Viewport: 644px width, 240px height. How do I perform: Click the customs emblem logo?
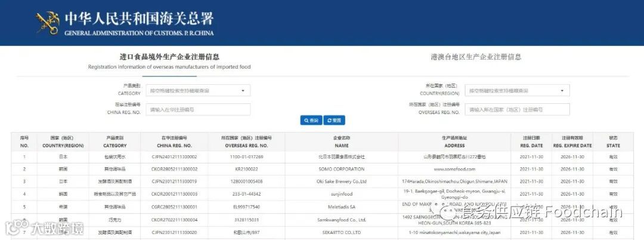pyautogui.click(x=48, y=23)
